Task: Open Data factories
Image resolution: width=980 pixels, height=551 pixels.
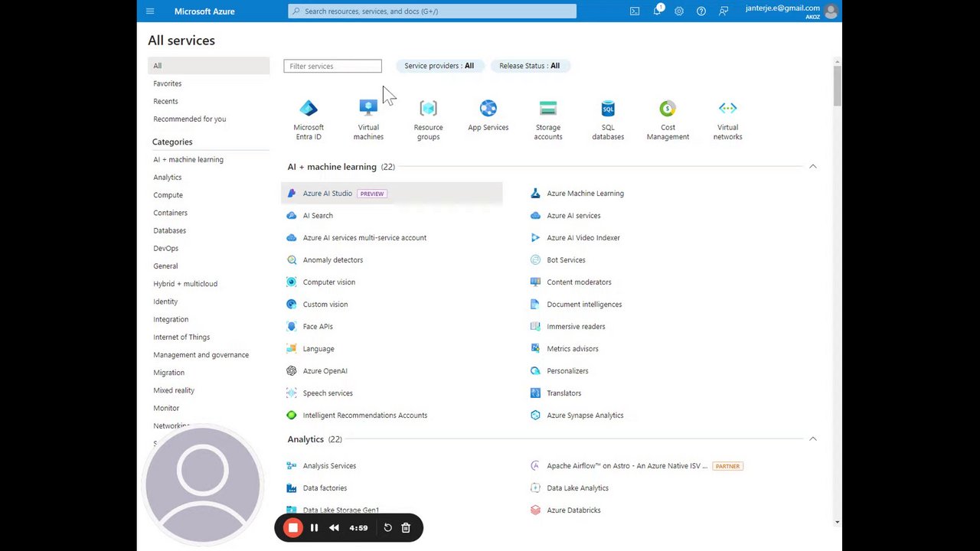Action: (x=325, y=488)
